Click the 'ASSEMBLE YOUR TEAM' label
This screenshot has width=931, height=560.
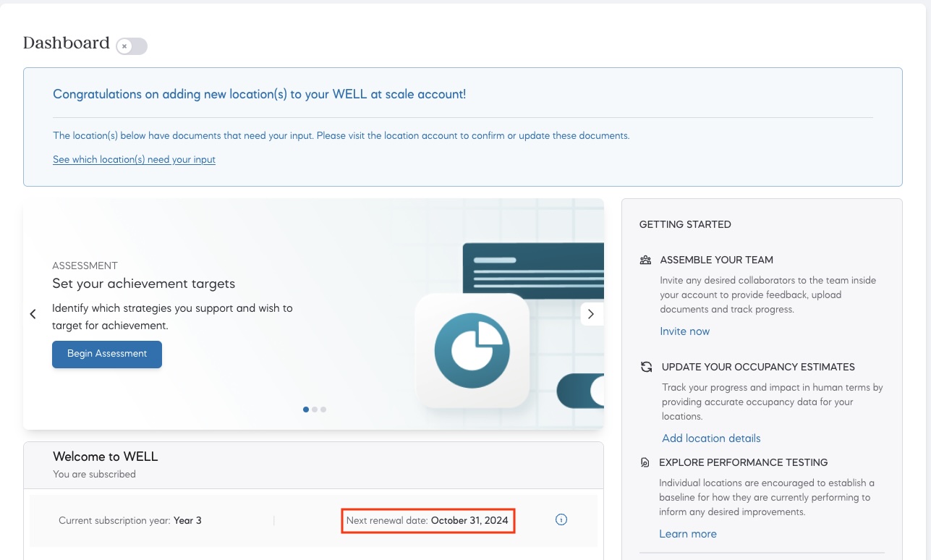pyautogui.click(x=717, y=260)
